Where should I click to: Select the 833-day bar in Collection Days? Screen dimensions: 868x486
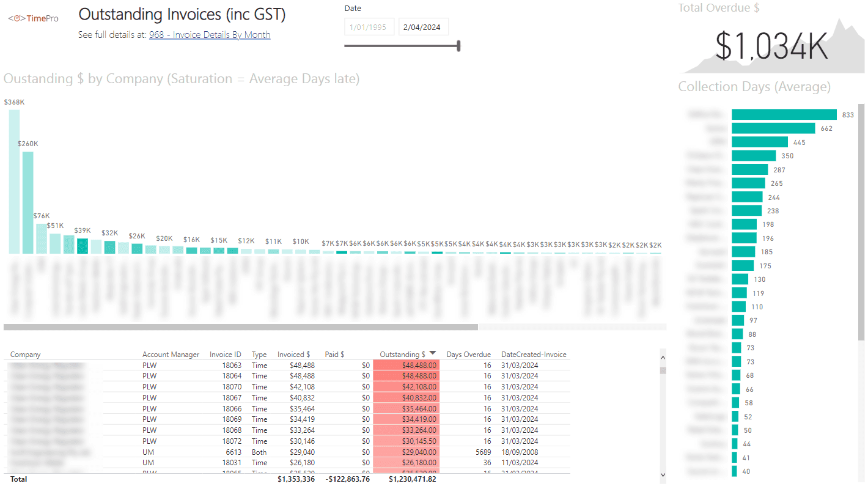784,114
